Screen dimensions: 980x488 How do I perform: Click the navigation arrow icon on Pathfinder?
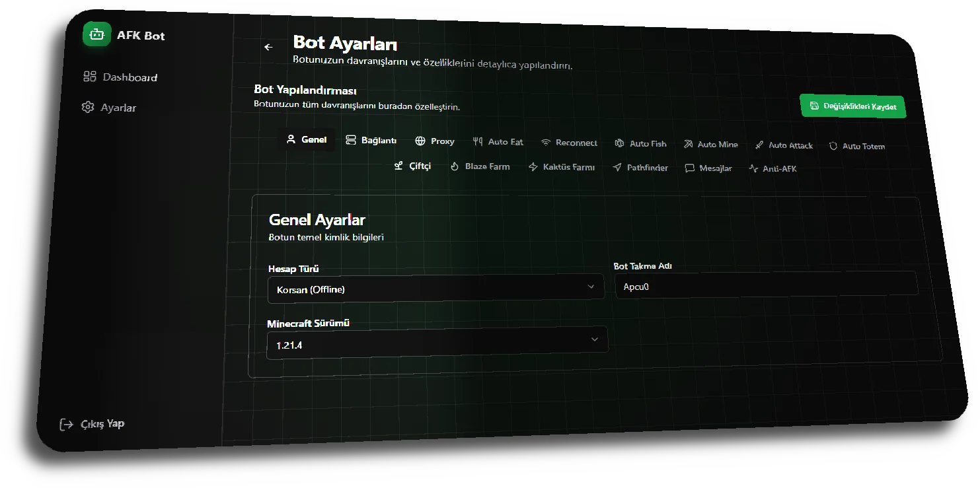(617, 168)
